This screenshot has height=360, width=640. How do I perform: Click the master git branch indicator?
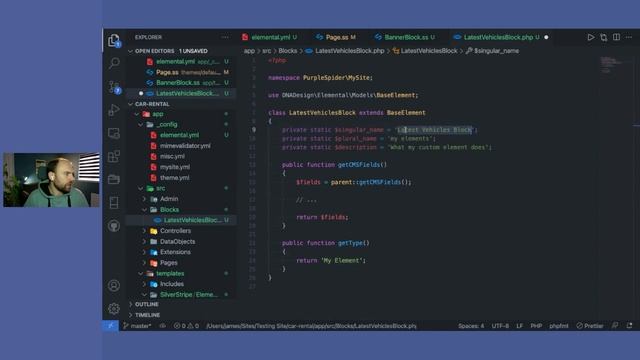[138, 326]
